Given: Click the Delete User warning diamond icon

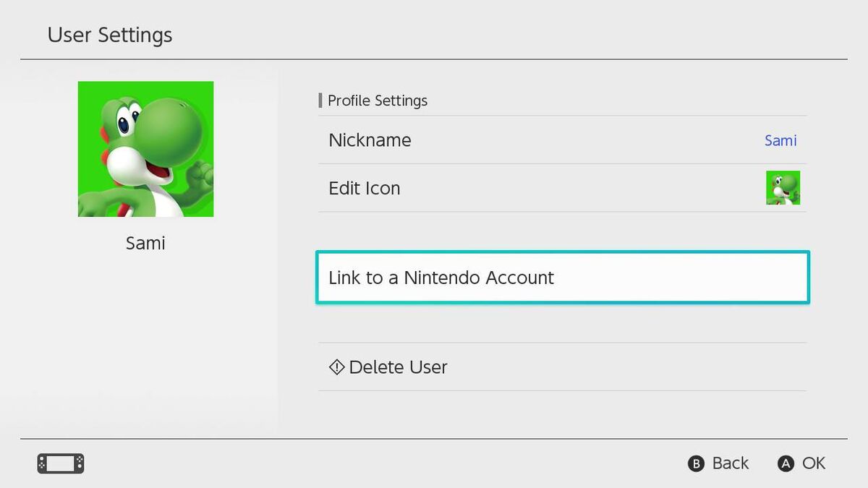Looking at the screenshot, I should [x=336, y=367].
